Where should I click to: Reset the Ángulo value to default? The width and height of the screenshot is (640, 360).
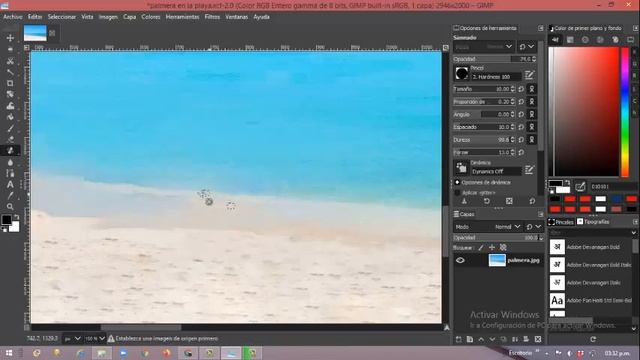click(x=522, y=114)
